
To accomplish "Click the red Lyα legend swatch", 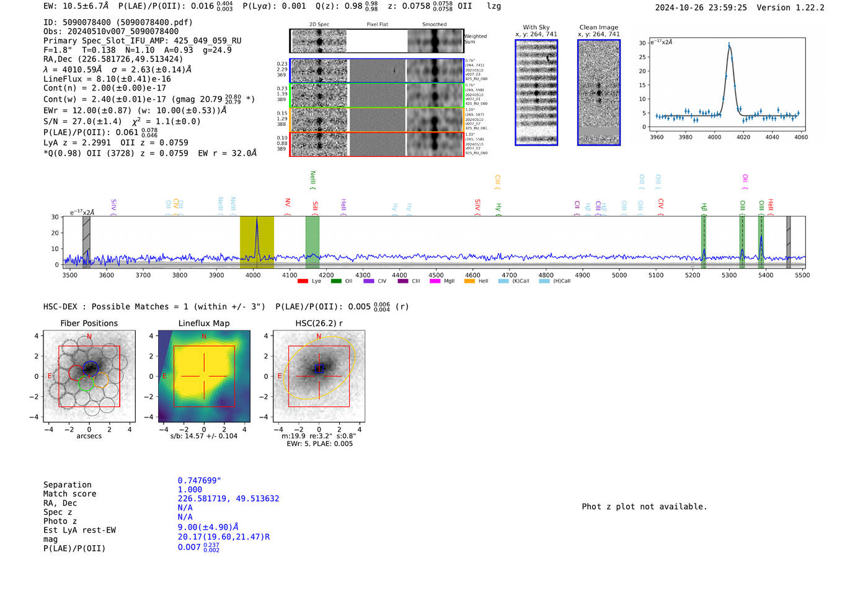I will [x=303, y=281].
